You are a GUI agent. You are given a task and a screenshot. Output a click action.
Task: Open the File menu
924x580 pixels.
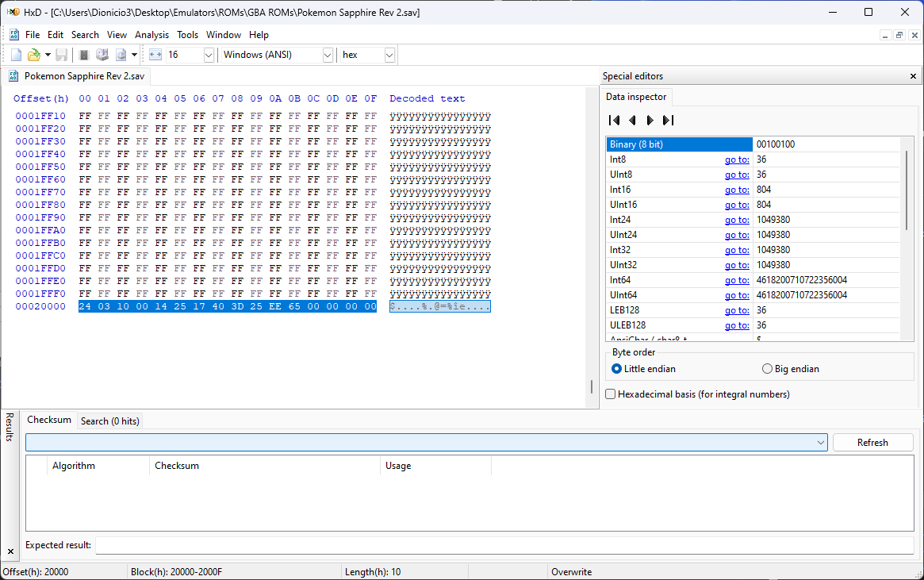(x=33, y=35)
